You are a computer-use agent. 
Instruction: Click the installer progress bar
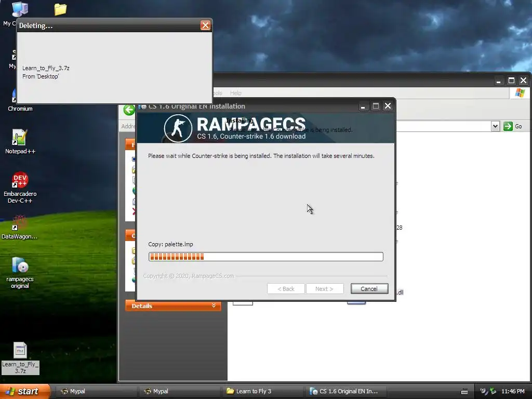(265, 257)
